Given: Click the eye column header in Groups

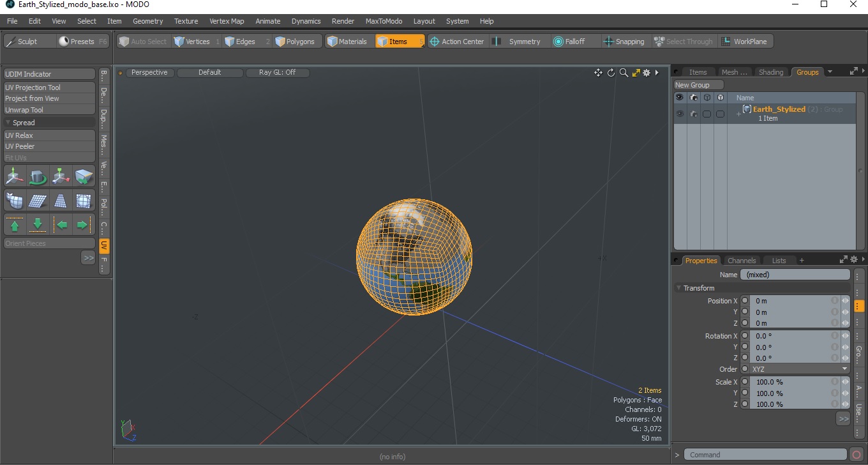Looking at the screenshot, I should coord(680,98).
